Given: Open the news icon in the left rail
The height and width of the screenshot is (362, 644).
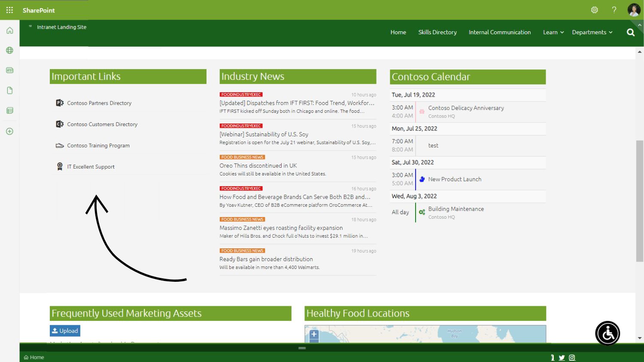Looking at the screenshot, I should point(9,70).
